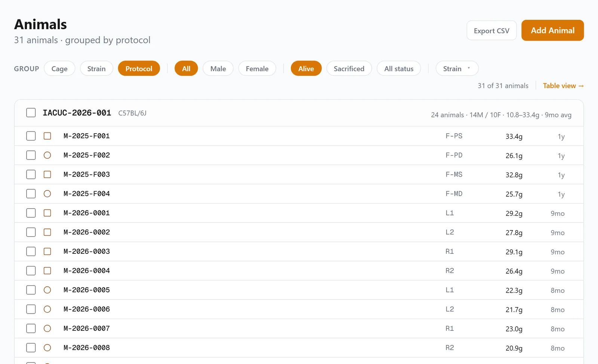Click the square sex icon beside M-2025-F001
598x364 pixels.
[x=47, y=136]
